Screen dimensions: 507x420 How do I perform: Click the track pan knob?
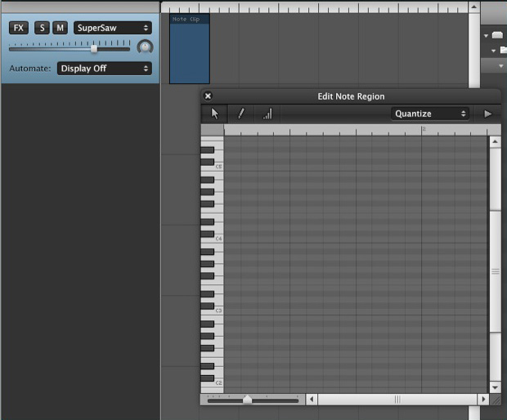point(146,47)
